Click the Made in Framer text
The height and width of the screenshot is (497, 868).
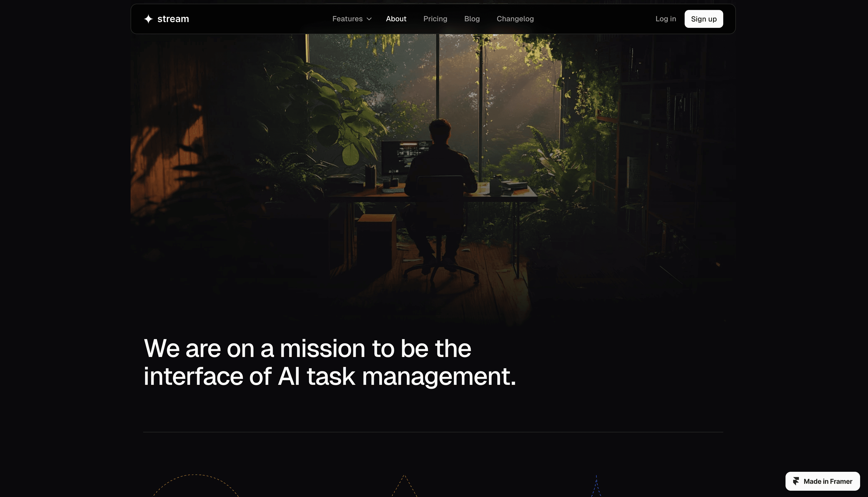click(828, 481)
